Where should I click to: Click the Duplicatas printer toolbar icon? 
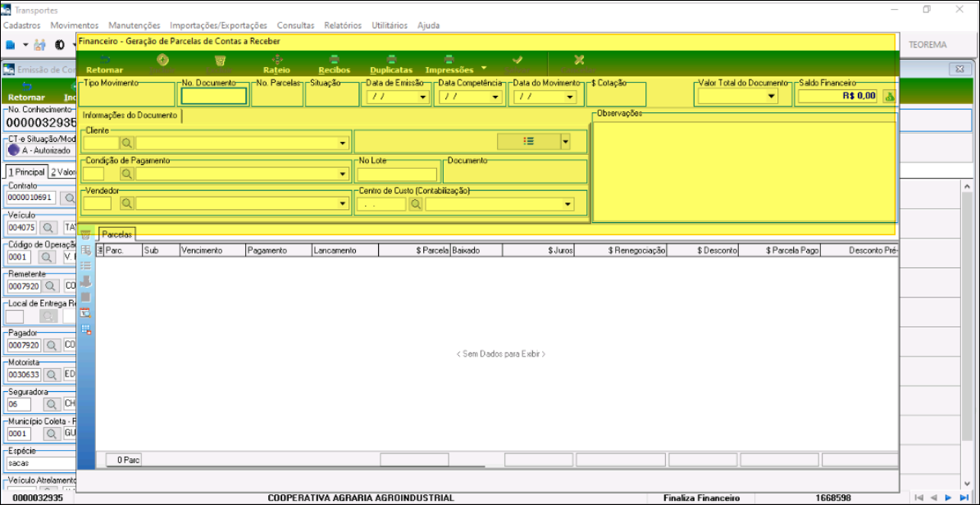pyautogui.click(x=391, y=64)
